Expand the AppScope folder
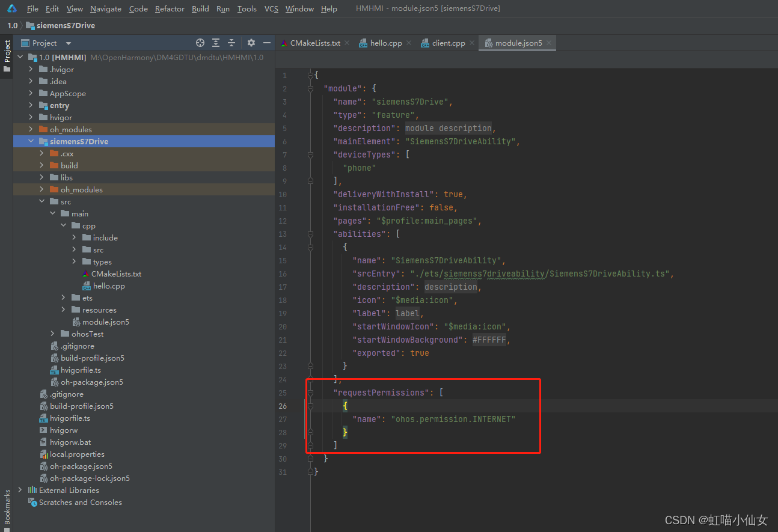This screenshot has width=778, height=532. pyautogui.click(x=31, y=93)
